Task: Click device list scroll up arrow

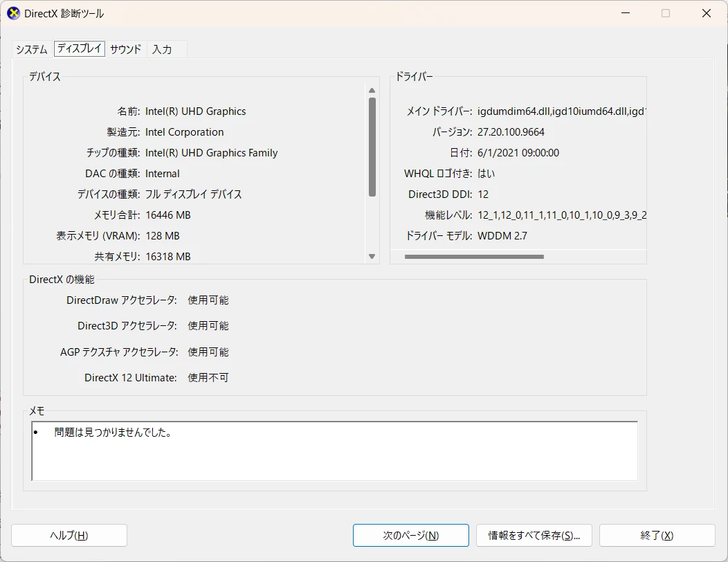Action: [372, 91]
